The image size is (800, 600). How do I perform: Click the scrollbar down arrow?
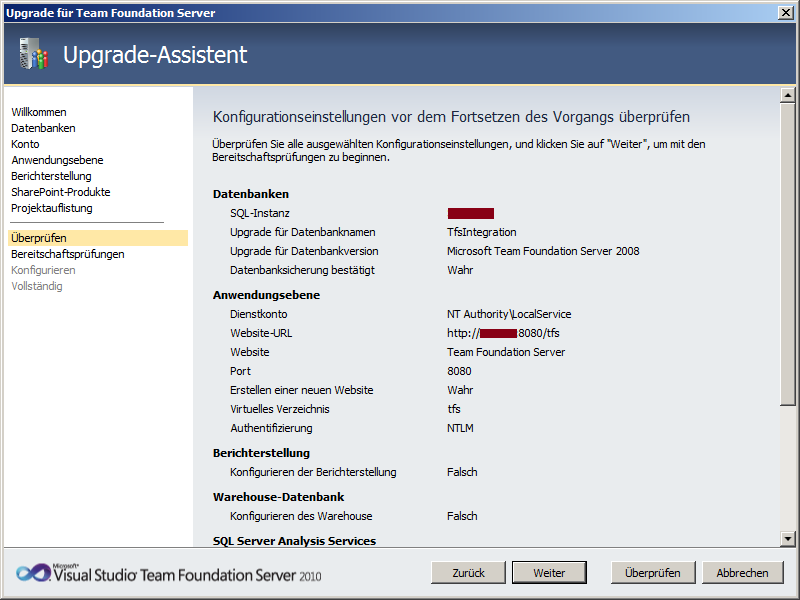point(788,538)
